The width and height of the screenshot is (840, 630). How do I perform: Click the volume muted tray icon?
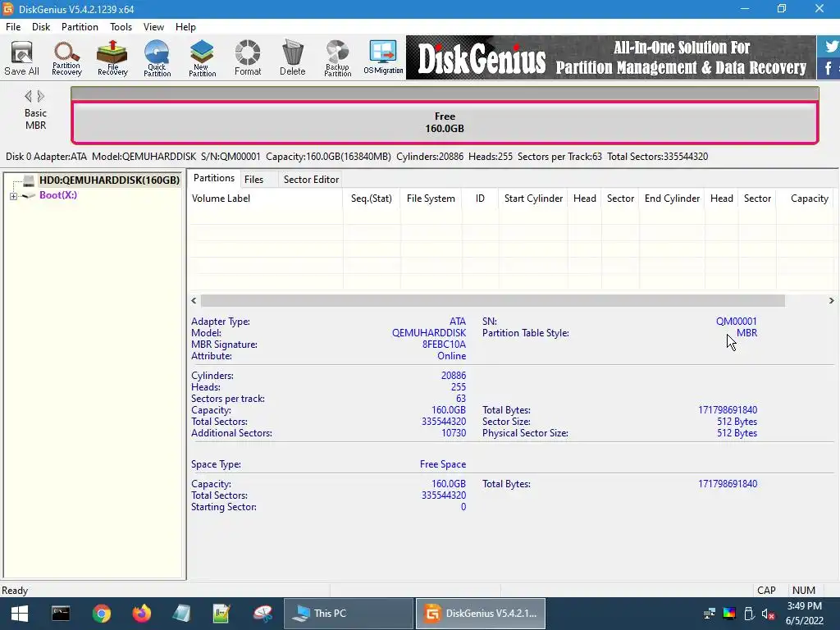tap(768, 614)
